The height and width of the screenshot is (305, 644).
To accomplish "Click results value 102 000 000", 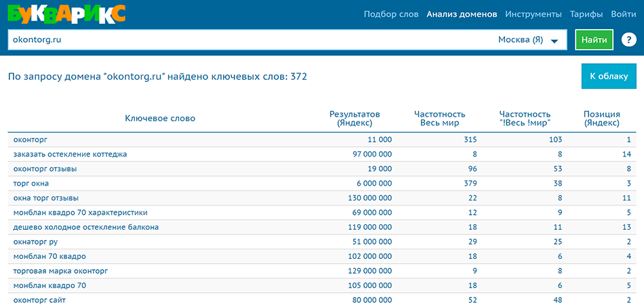I will (x=370, y=257).
